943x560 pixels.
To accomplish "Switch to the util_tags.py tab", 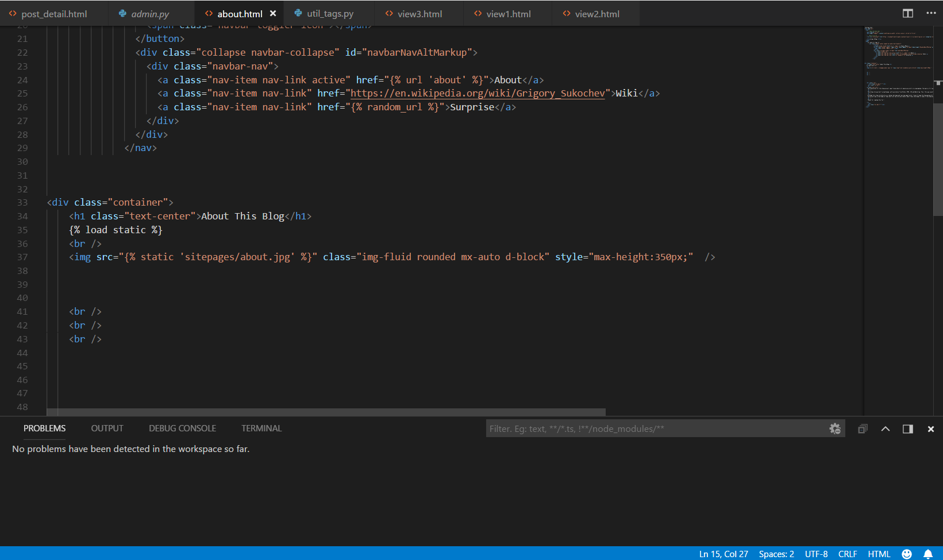I will (330, 14).
